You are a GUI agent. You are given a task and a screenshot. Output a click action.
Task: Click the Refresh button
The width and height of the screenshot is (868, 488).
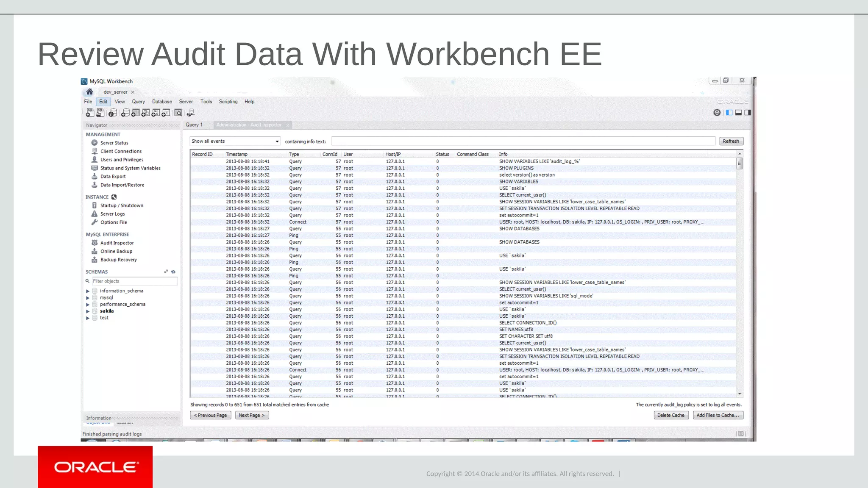[731, 141]
